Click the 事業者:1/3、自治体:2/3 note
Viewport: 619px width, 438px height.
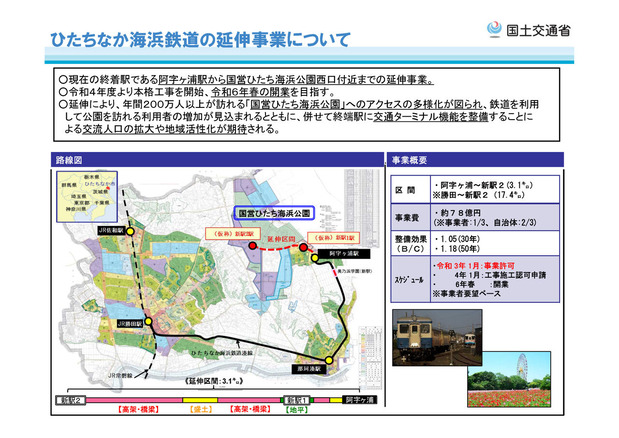point(485,222)
